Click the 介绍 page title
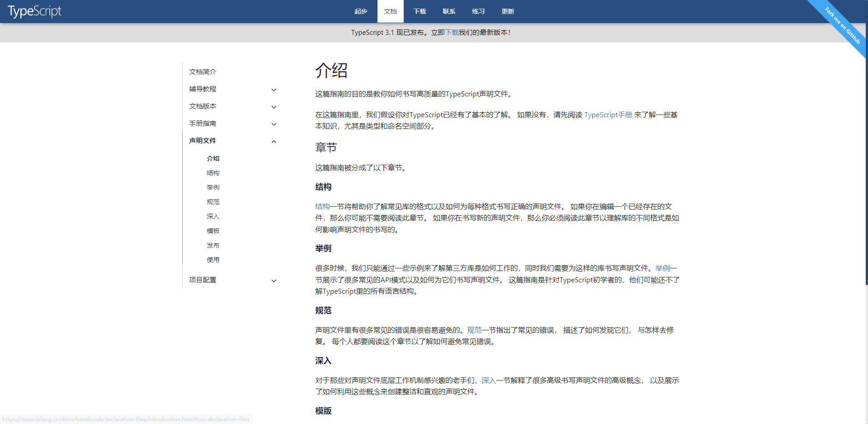Image resolution: width=868 pixels, height=424 pixels. click(331, 71)
